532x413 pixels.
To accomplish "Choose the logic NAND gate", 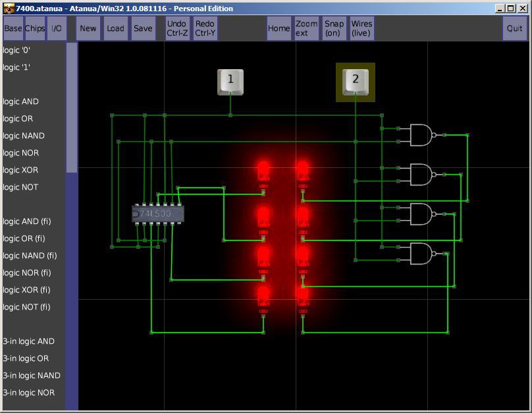I will pos(24,136).
